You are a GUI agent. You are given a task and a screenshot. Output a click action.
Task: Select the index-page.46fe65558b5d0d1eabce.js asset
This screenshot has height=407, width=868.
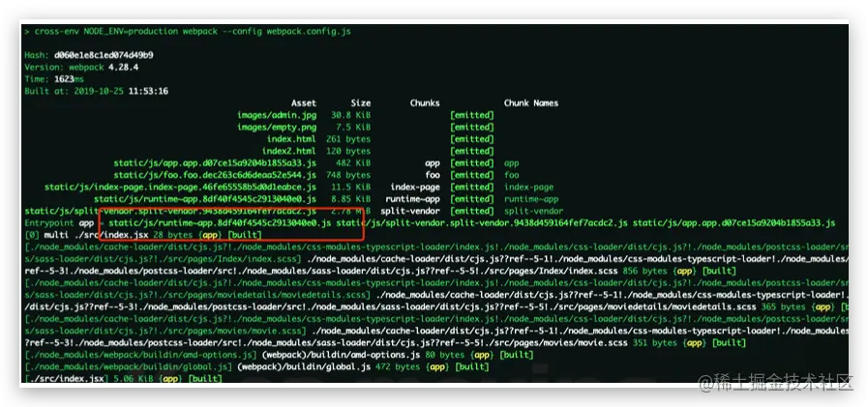[180, 187]
